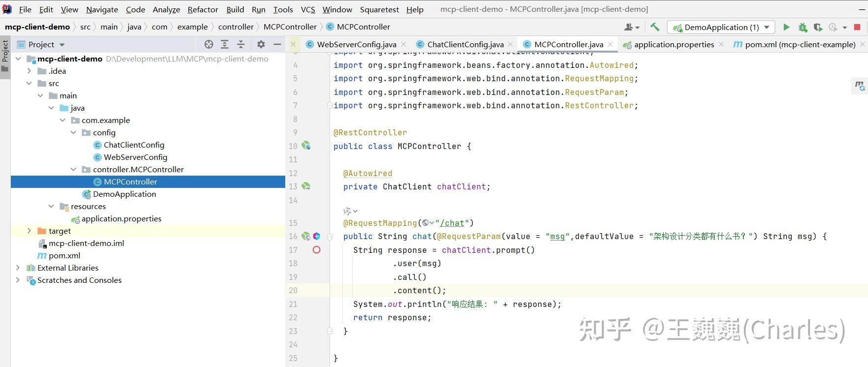The image size is (868, 367).
Task: Click the controller breadcrumb in navigation bar
Action: tap(236, 27)
